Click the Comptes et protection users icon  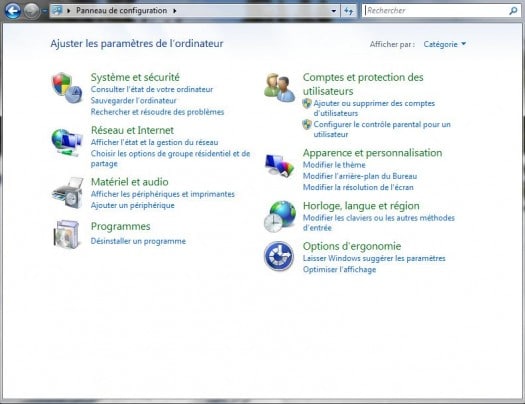(280, 87)
